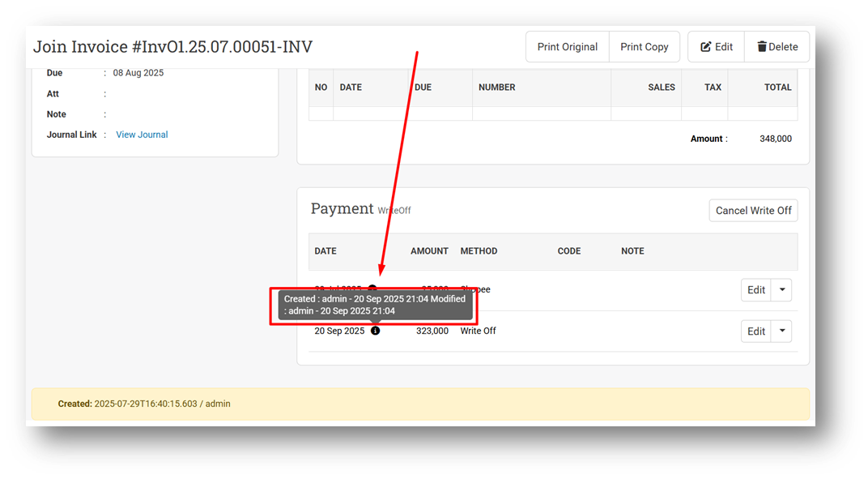Image resolution: width=868 pixels, height=479 pixels.
Task: Click the CODE column header in Payment table
Action: (569, 251)
